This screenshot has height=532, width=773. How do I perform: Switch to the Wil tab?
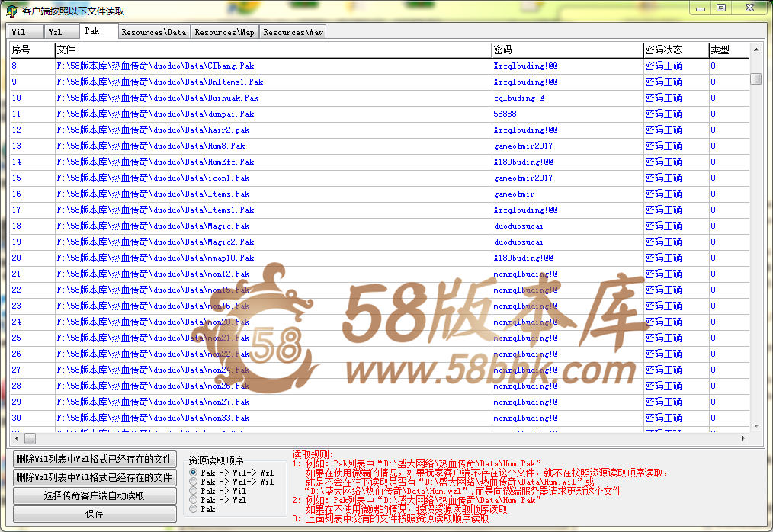(x=25, y=32)
